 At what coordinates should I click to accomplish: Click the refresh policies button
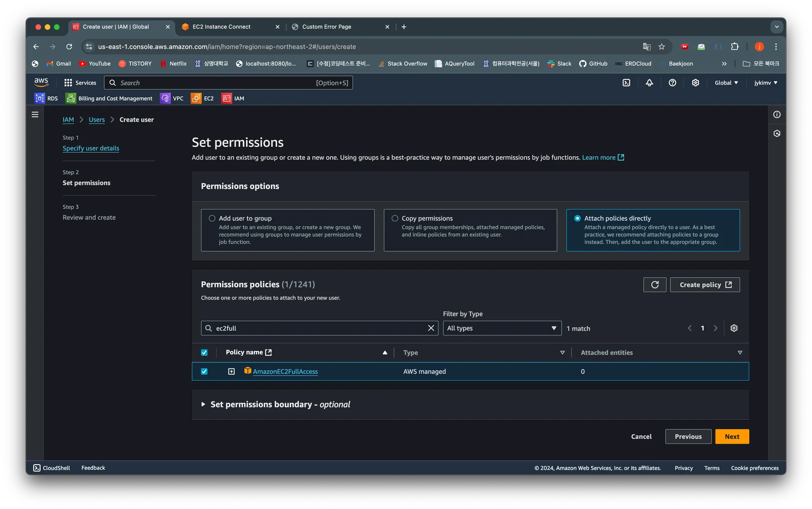pyautogui.click(x=655, y=284)
